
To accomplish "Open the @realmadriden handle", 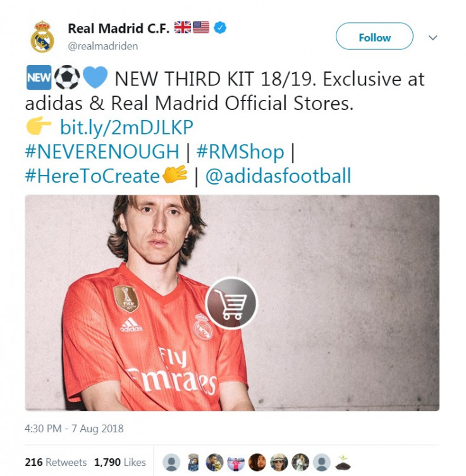I will [103, 46].
